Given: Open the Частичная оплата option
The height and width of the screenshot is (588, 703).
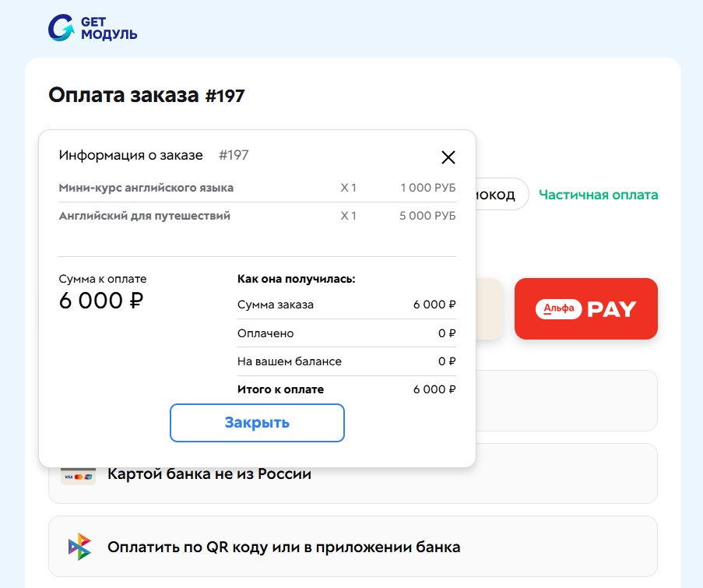Looking at the screenshot, I should 598,195.
